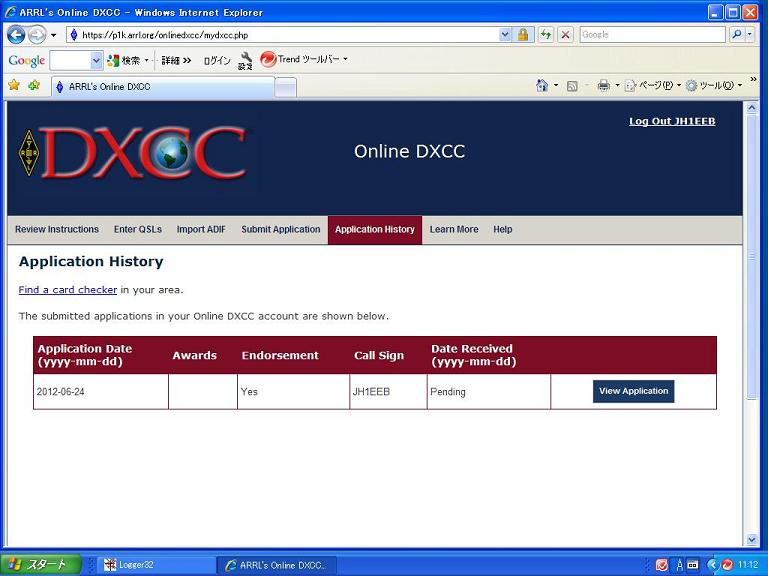Click the View Application button
The width and height of the screenshot is (768, 576).
pyautogui.click(x=633, y=391)
